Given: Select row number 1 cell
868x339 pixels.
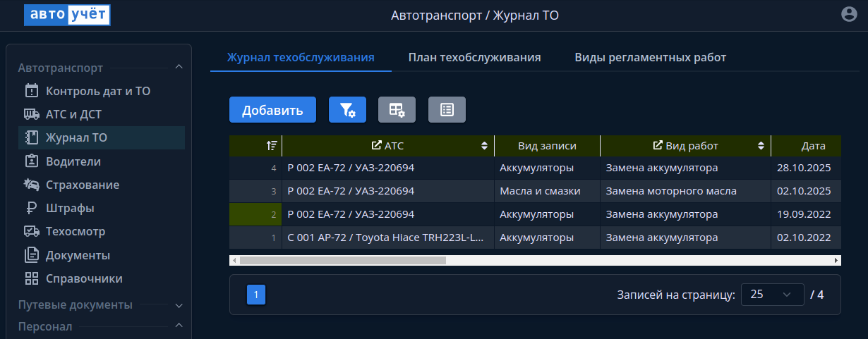Looking at the screenshot, I should (255, 238).
